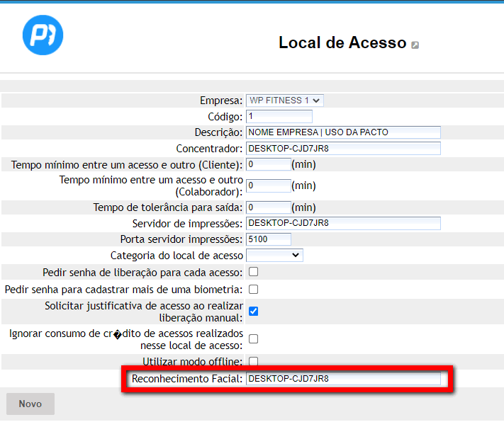The image size is (504, 422).
Task: Select the Porta servidor impressões field
Action: tap(268, 239)
